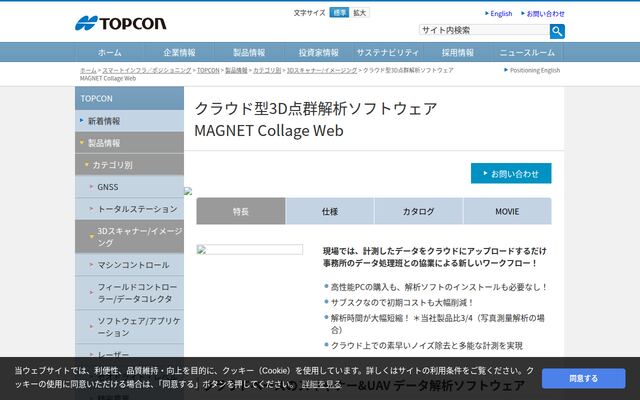
Task: Collapse 製品情報 sidebar section
Action: click(x=129, y=143)
